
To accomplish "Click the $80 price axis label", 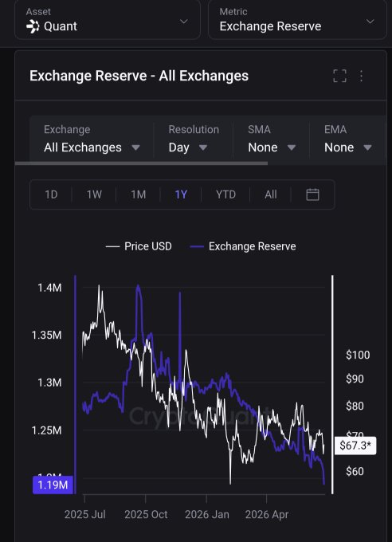I will (x=355, y=406).
